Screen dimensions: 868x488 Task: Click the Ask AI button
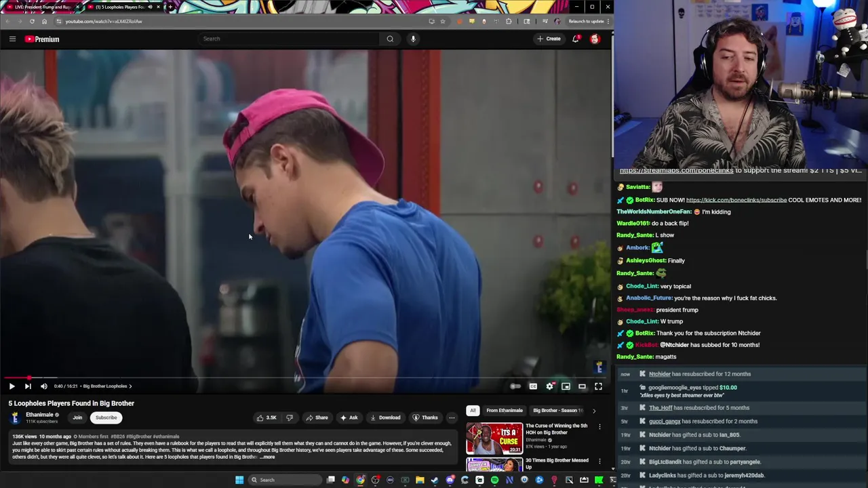349,418
